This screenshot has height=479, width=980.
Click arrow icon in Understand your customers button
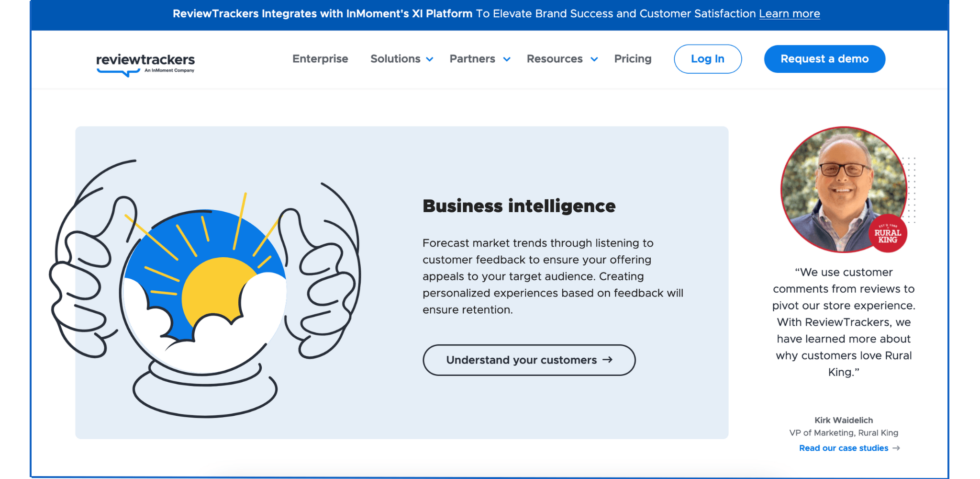pos(607,360)
